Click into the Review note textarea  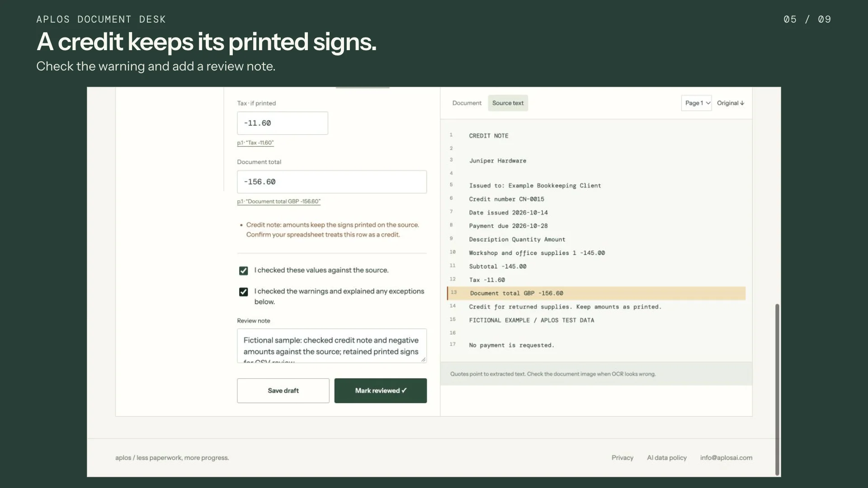(332, 346)
